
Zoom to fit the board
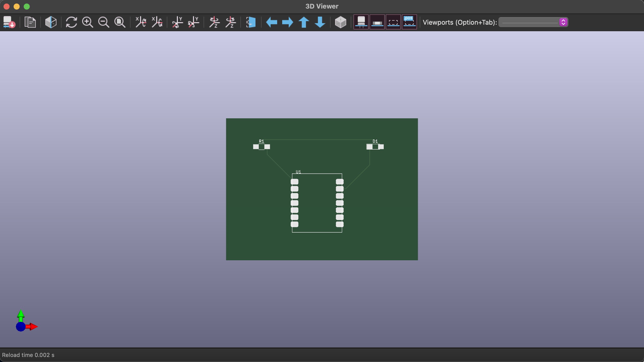pos(120,22)
